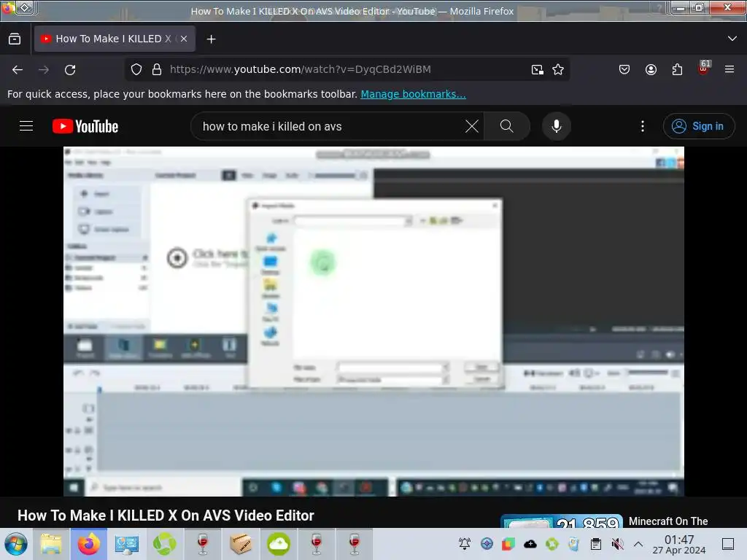The height and width of the screenshot is (560, 747).
Task: Clear the YouTube search query
Action: click(x=472, y=126)
